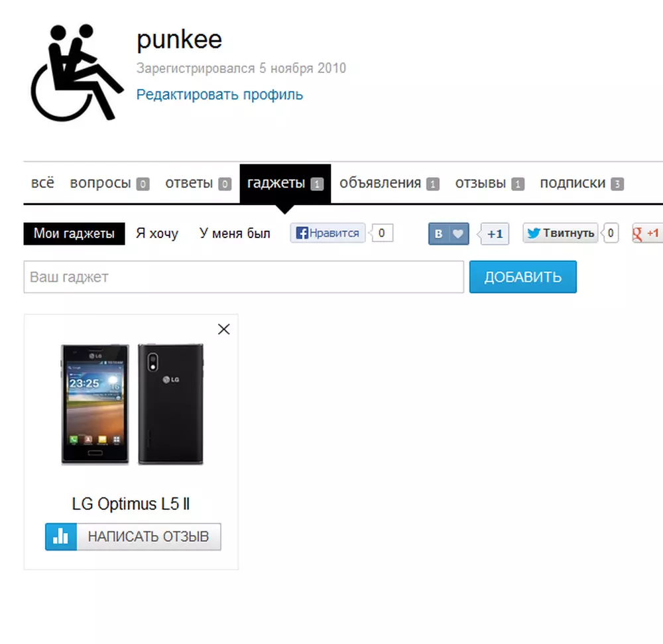Focus the Ваш гаджет input field
The image size is (663, 644).
[x=243, y=277]
